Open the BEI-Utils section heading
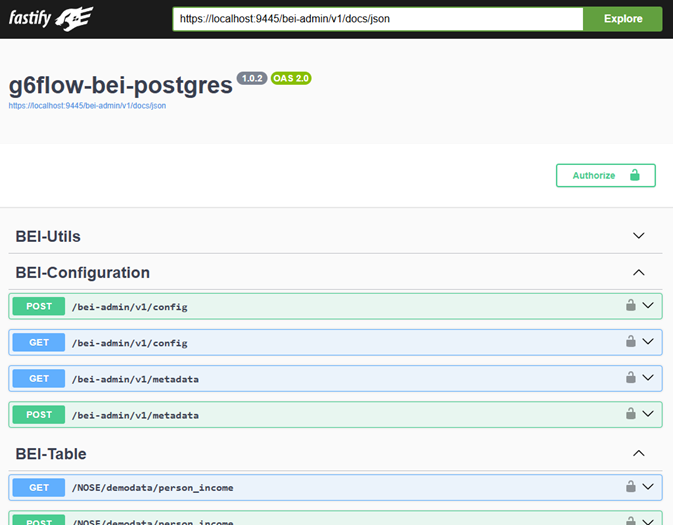673x525 pixels. [x=48, y=237]
